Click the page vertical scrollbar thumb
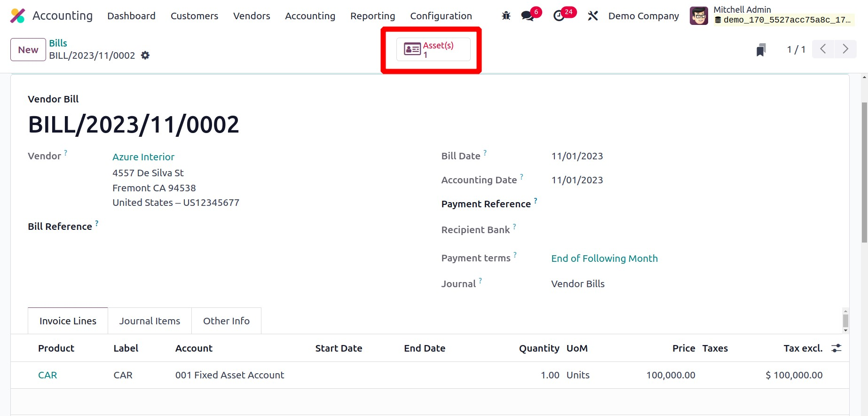The image size is (868, 416). [864, 172]
